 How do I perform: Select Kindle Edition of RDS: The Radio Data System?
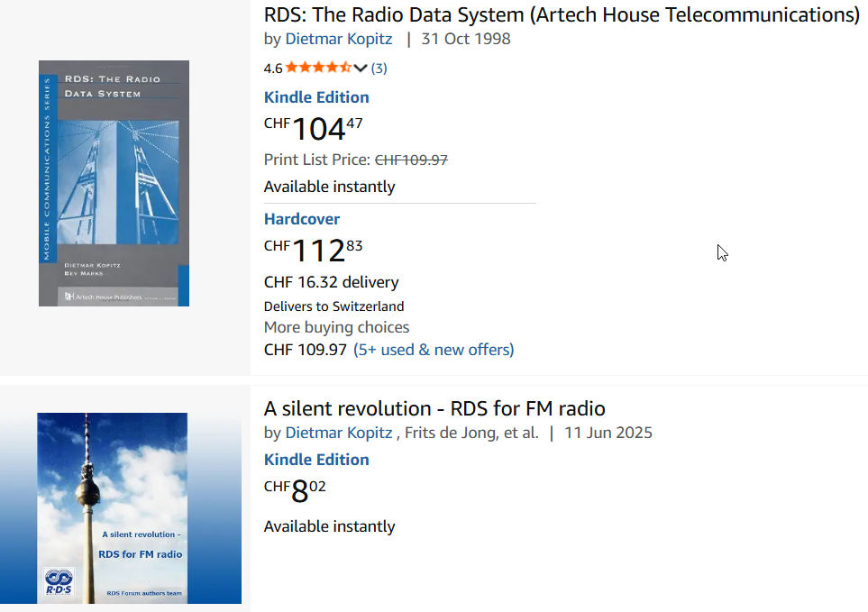point(316,97)
